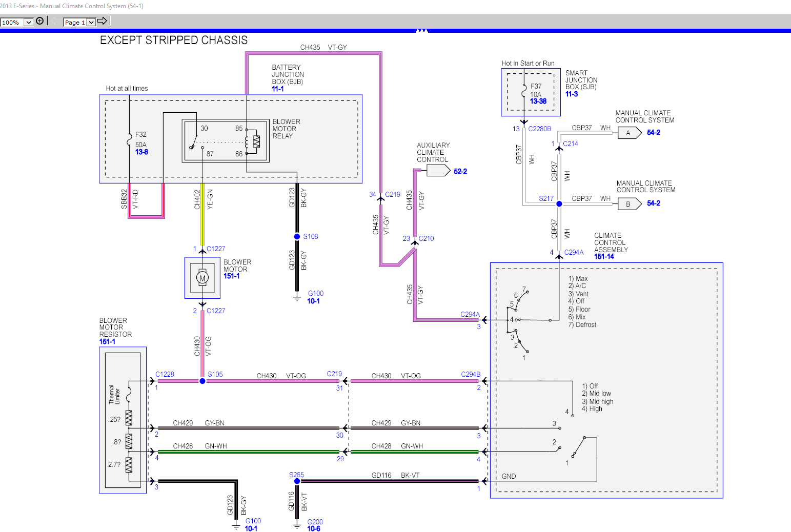Open the 100% zoom level dropdown

pos(28,22)
